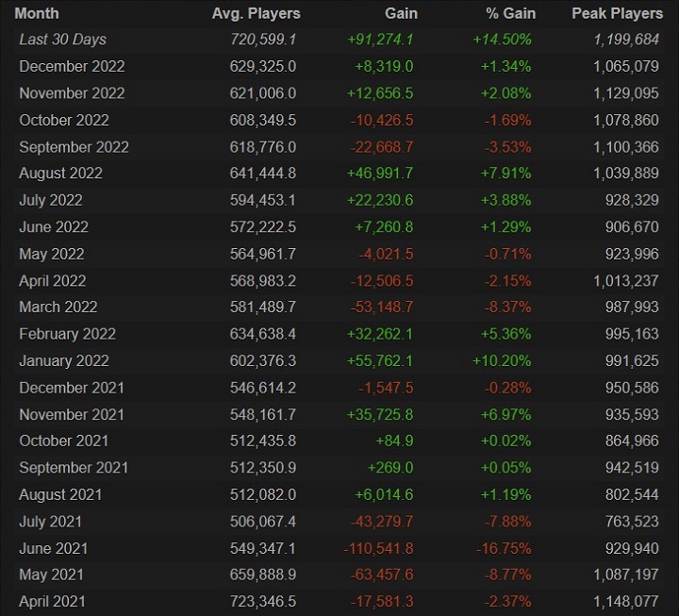
Task: Click the Avg. Players column header
Action: [x=257, y=14]
